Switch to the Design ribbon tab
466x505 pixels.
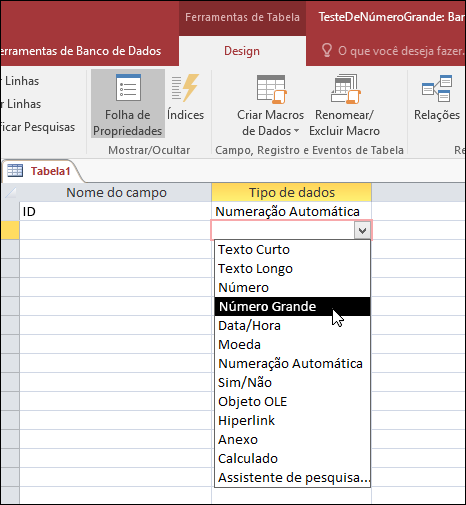click(x=242, y=51)
